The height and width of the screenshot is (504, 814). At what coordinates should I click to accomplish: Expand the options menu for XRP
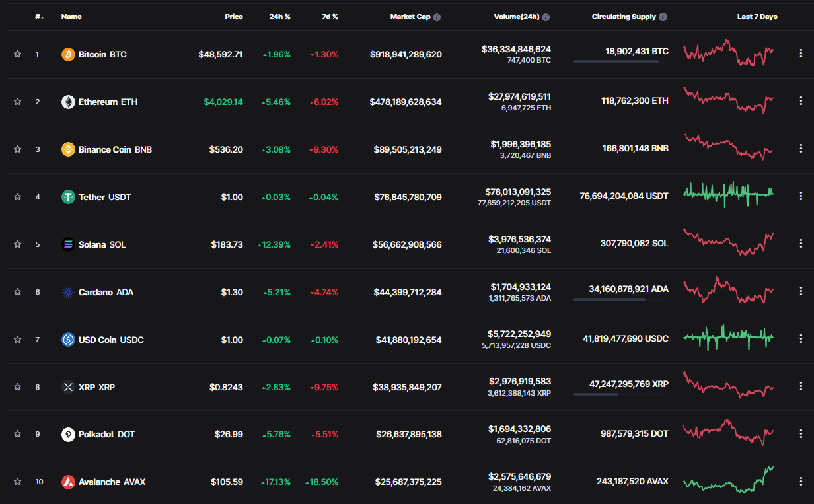801,387
